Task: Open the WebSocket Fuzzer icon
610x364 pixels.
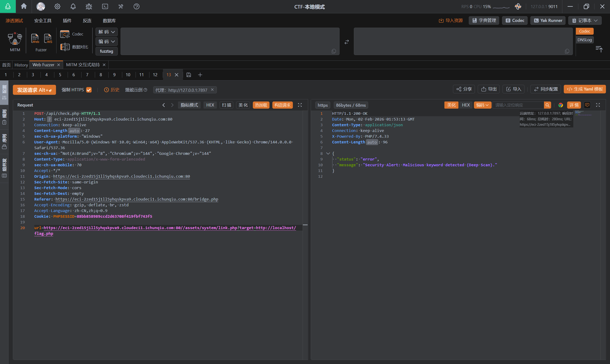Action: (x=48, y=39)
